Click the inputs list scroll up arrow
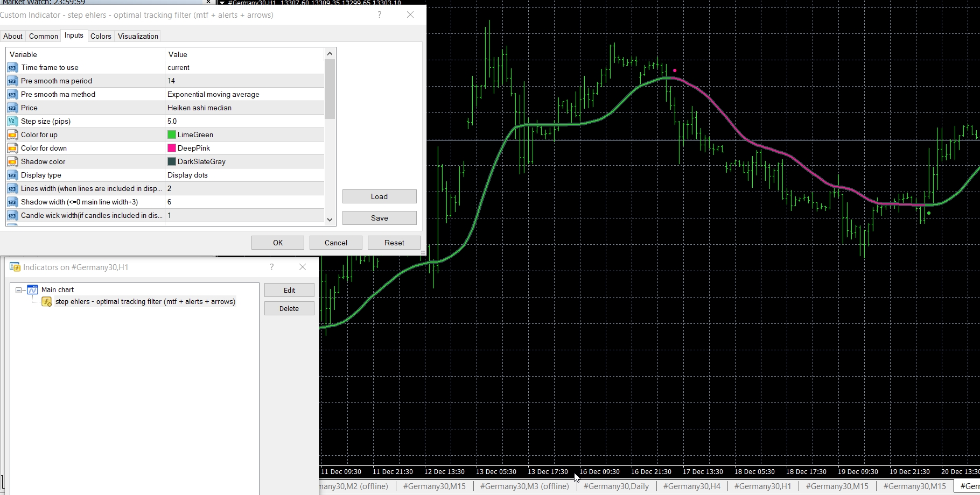This screenshot has width=980, height=495. (x=330, y=53)
